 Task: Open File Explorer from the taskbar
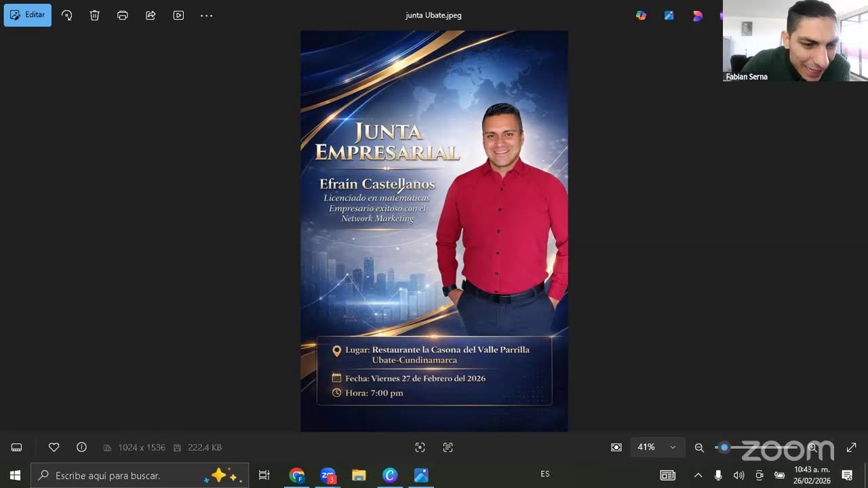coord(359,475)
